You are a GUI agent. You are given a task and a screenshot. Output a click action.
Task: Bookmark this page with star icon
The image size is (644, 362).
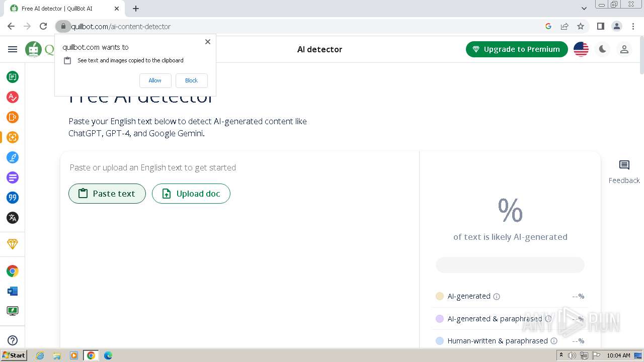[x=581, y=26]
